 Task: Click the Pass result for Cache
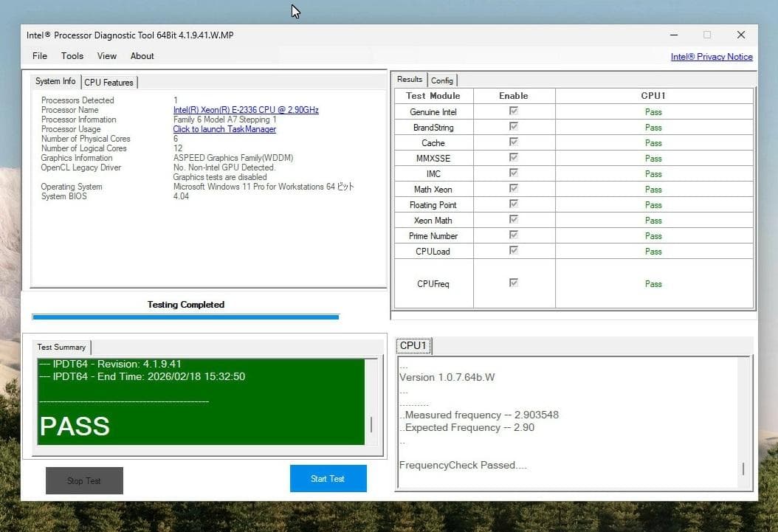(653, 143)
